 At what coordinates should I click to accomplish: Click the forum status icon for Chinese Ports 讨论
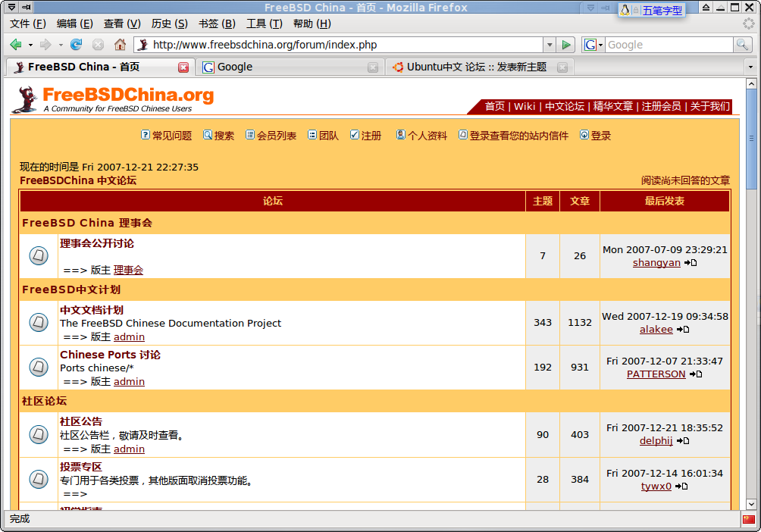pyautogui.click(x=39, y=367)
